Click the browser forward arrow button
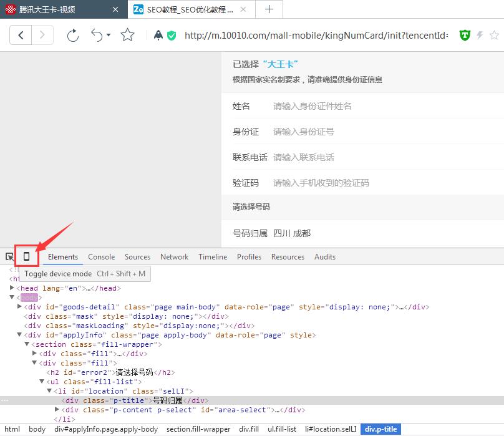The image size is (504, 436). [42, 35]
